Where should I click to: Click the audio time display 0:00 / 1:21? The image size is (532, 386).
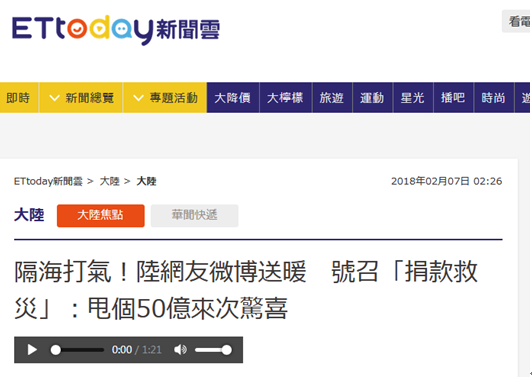(x=137, y=350)
